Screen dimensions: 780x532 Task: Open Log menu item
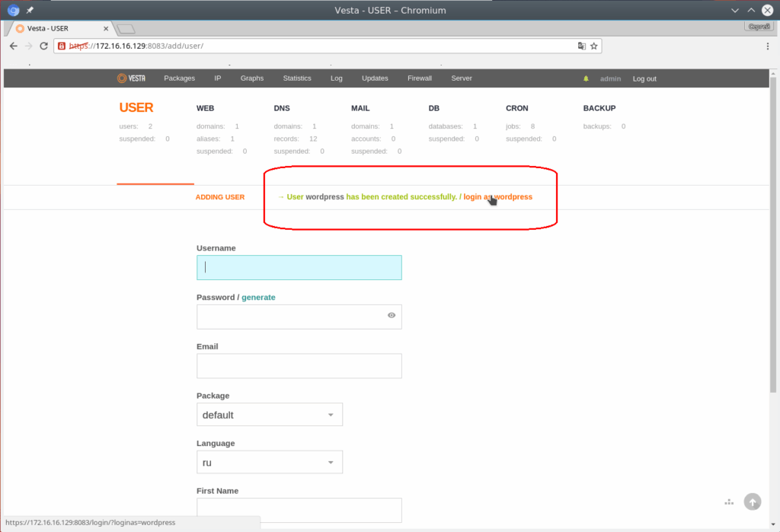[336, 78]
